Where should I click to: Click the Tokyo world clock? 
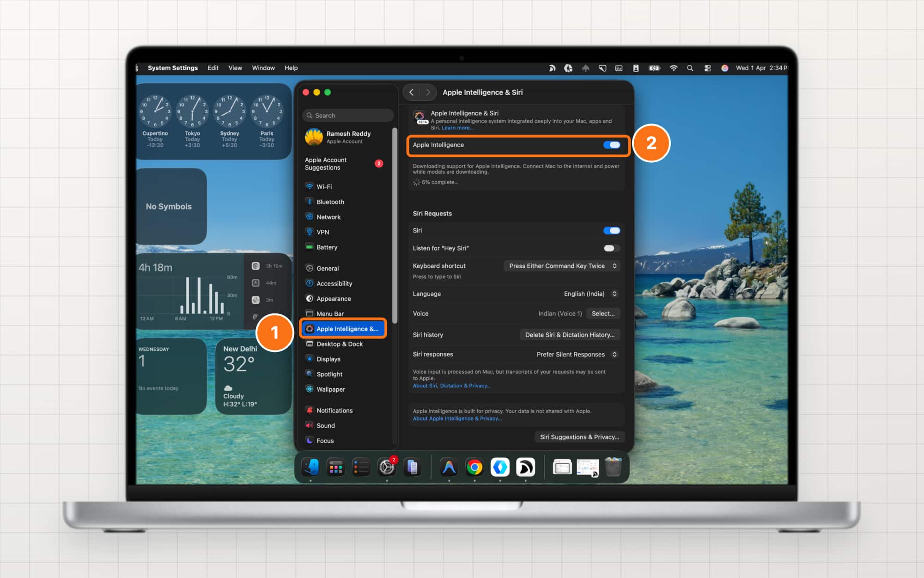coord(192,122)
